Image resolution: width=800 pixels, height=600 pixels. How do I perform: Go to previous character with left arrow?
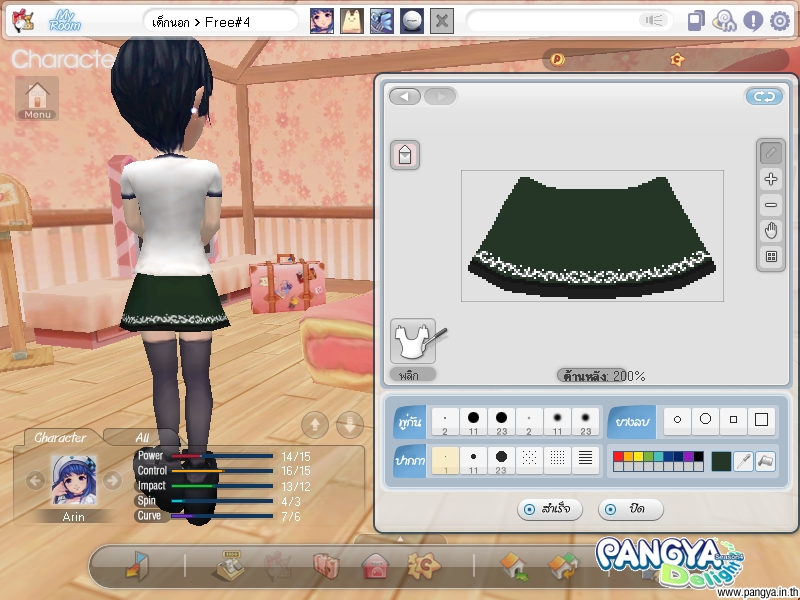click(x=35, y=480)
